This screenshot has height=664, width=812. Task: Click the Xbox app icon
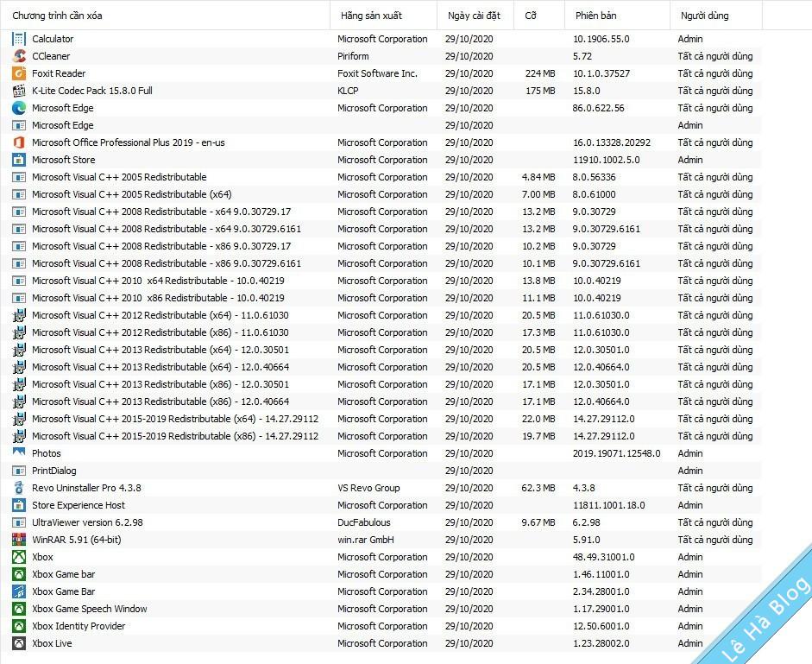click(x=19, y=557)
